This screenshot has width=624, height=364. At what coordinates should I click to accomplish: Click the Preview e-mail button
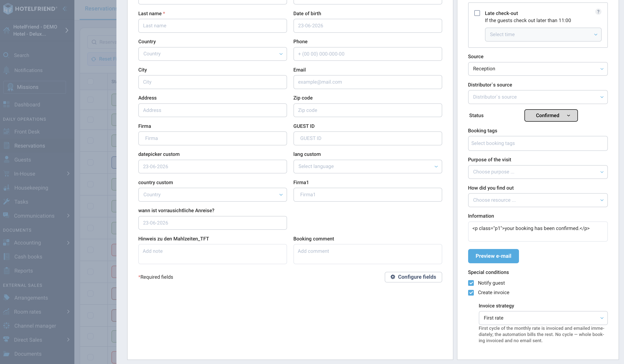coord(493,256)
